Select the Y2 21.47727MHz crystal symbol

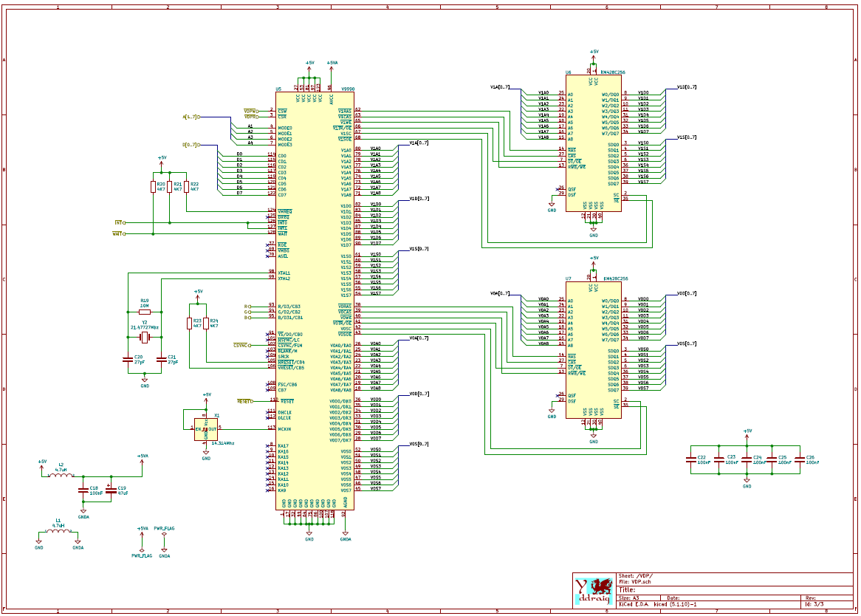pyautogui.click(x=145, y=337)
